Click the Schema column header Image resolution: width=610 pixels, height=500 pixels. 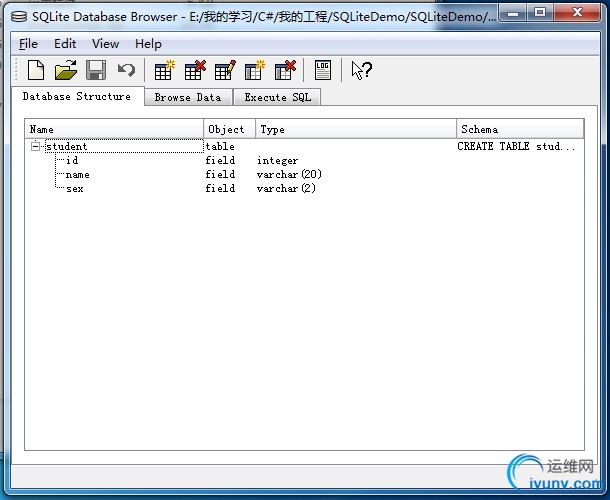pyautogui.click(x=520, y=129)
